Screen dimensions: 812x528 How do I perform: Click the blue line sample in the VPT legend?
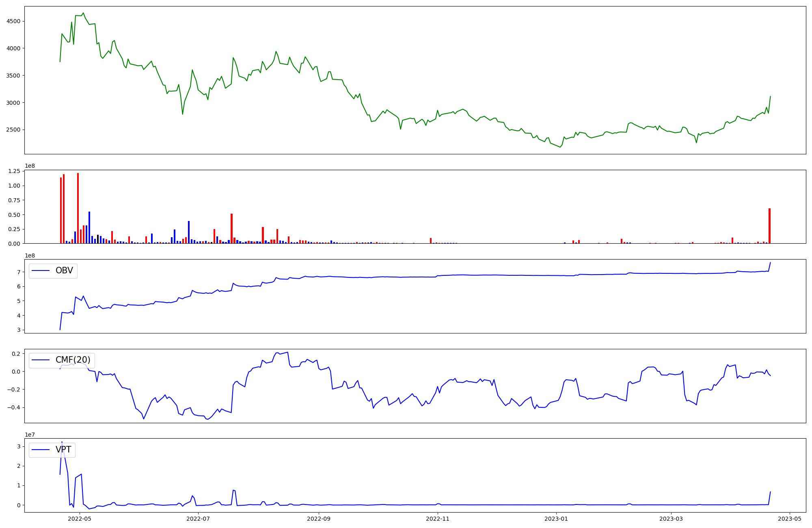[x=41, y=450]
